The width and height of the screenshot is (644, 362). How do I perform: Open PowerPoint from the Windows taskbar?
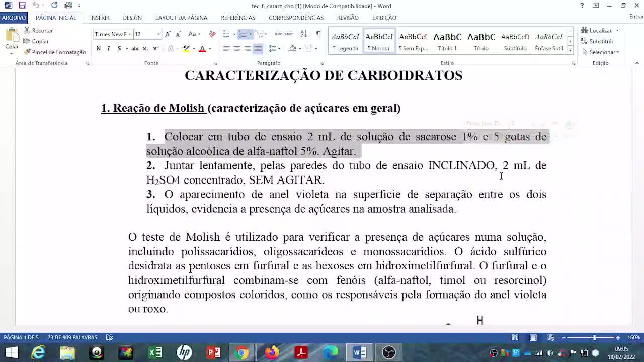pyautogui.click(x=214, y=352)
